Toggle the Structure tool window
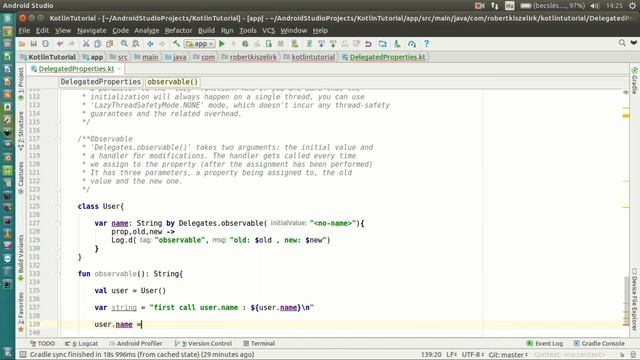The width and height of the screenshot is (640, 360). [21, 131]
